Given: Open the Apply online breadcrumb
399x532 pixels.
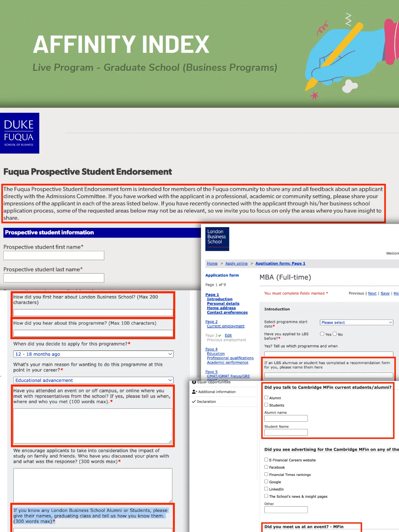Looking at the screenshot, I should click(237, 264).
